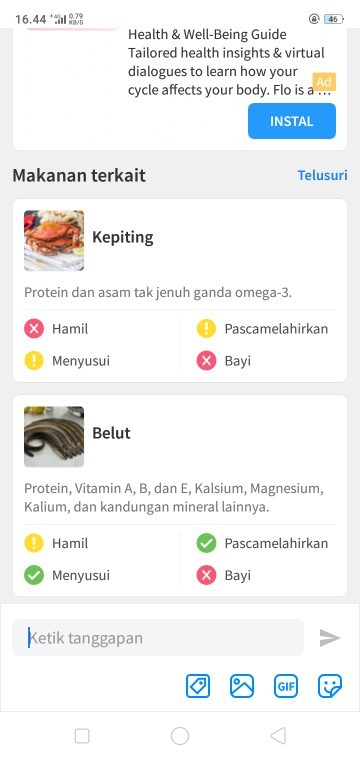Viewport: 360px width, 760px height.
Task: Tap the Android home circle button
Action: pyautogui.click(x=180, y=736)
